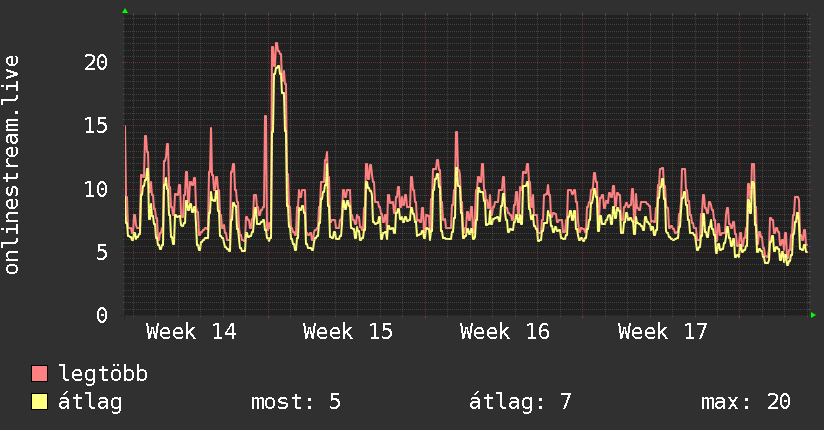Click the yellow átlag legend color swatch
This screenshot has width=824, height=430.
coord(39,401)
